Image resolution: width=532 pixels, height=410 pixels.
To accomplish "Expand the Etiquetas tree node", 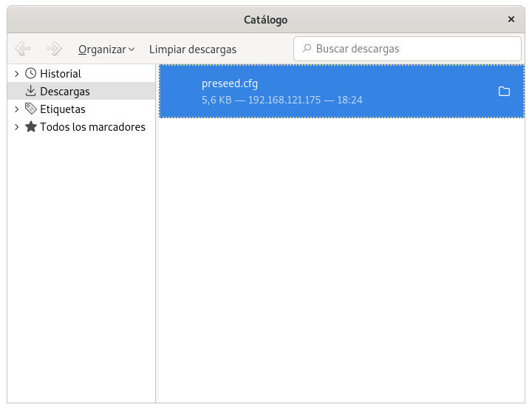I will [16, 109].
